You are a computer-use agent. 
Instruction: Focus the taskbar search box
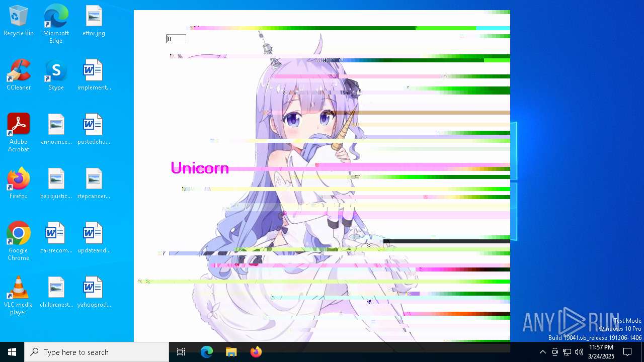(x=97, y=352)
